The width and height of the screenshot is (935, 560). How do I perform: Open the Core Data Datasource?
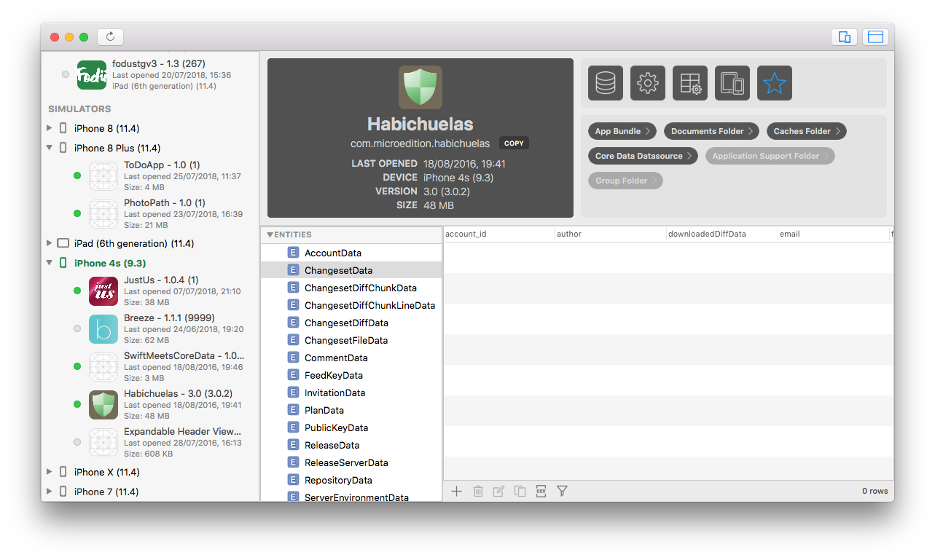[642, 156]
